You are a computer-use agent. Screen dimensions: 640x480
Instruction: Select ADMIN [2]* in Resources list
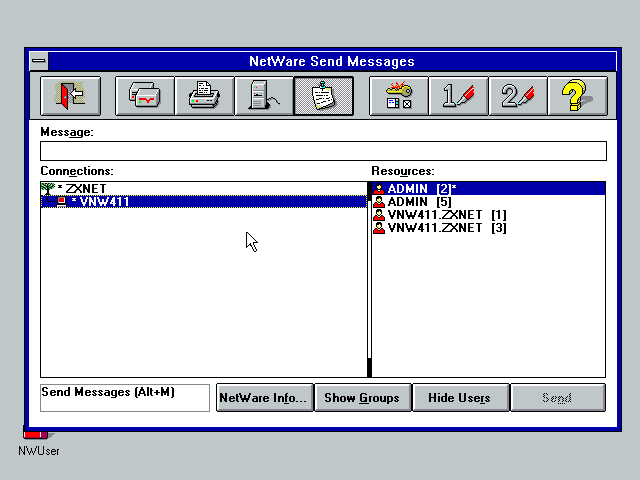(x=488, y=189)
